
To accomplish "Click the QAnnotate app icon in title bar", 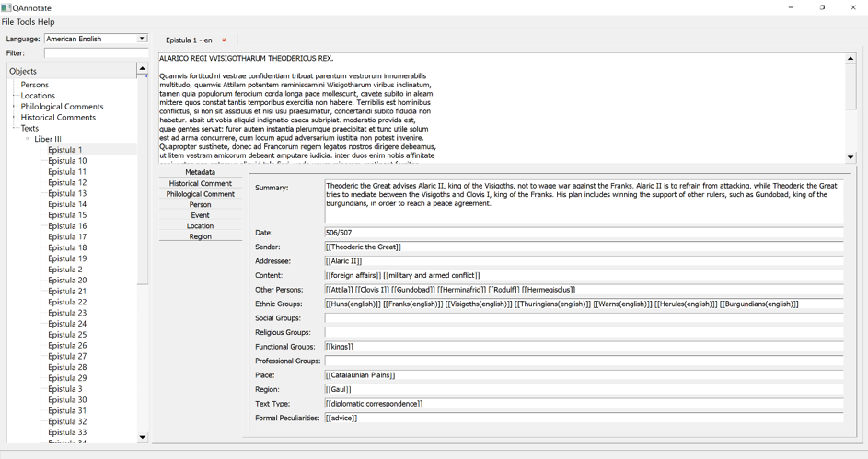I will tap(6, 7).
